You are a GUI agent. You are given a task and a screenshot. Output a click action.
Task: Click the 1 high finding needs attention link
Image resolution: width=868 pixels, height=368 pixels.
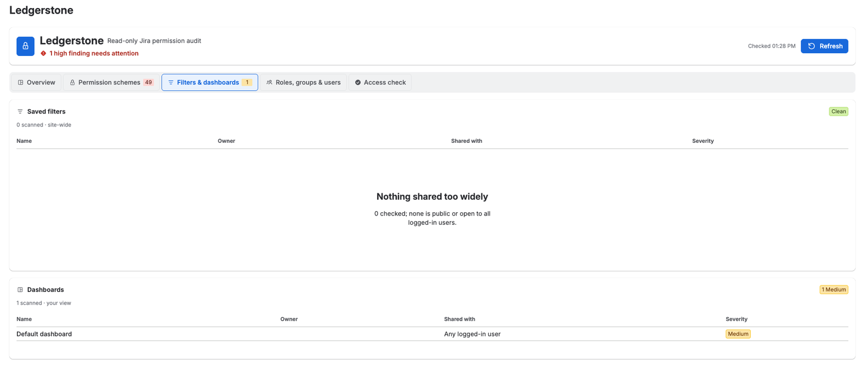tap(94, 53)
